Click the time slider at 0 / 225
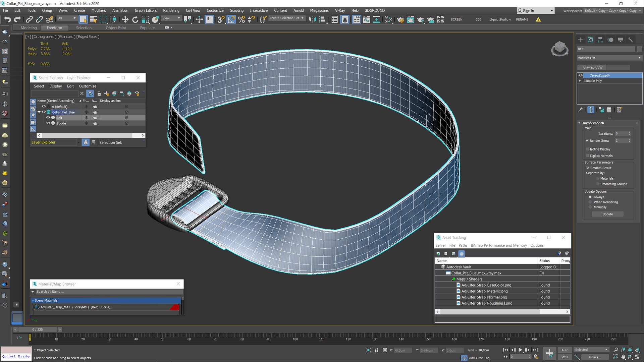Screen dimensions: 644x362 38,329
